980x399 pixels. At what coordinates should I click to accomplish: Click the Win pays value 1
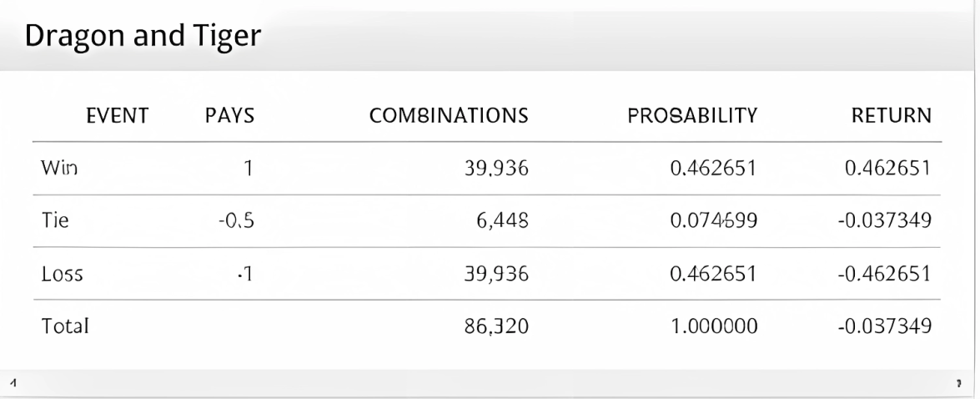[247, 169]
